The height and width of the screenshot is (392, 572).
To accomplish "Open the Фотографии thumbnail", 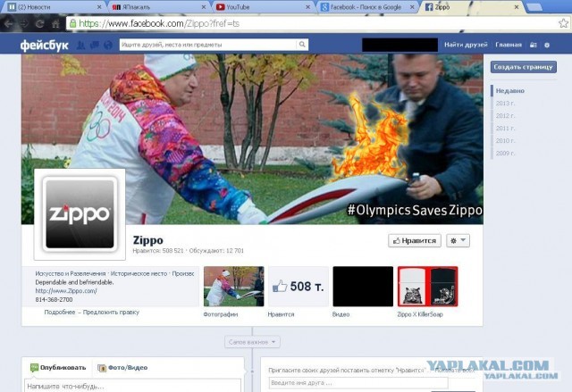I will tap(233, 287).
